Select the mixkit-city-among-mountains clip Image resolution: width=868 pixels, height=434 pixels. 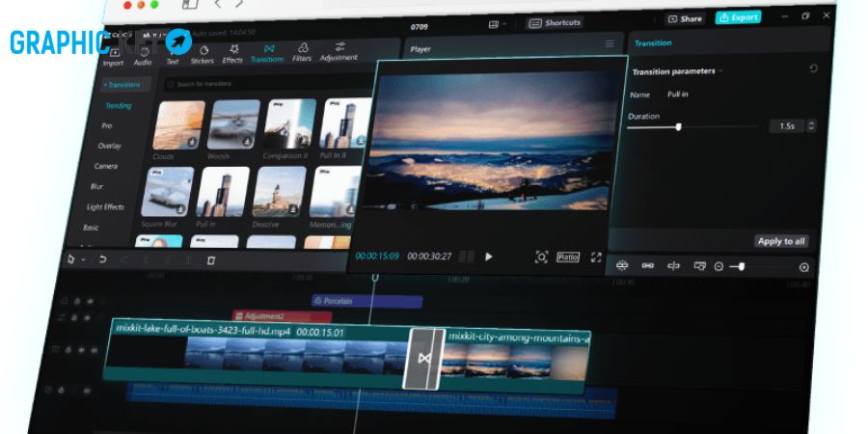point(515,360)
